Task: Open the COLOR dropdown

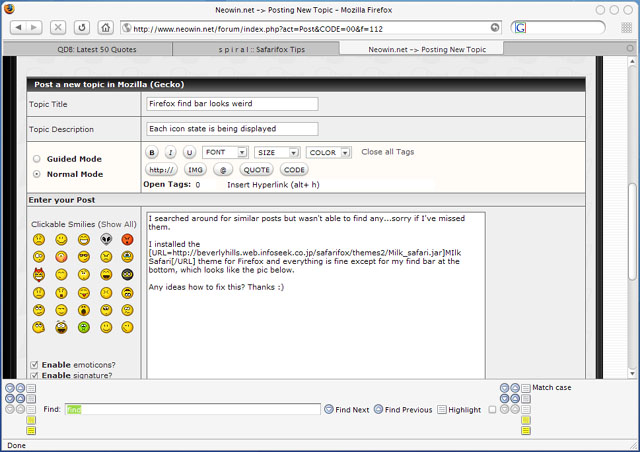Action: pyautogui.click(x=329, y=152)
